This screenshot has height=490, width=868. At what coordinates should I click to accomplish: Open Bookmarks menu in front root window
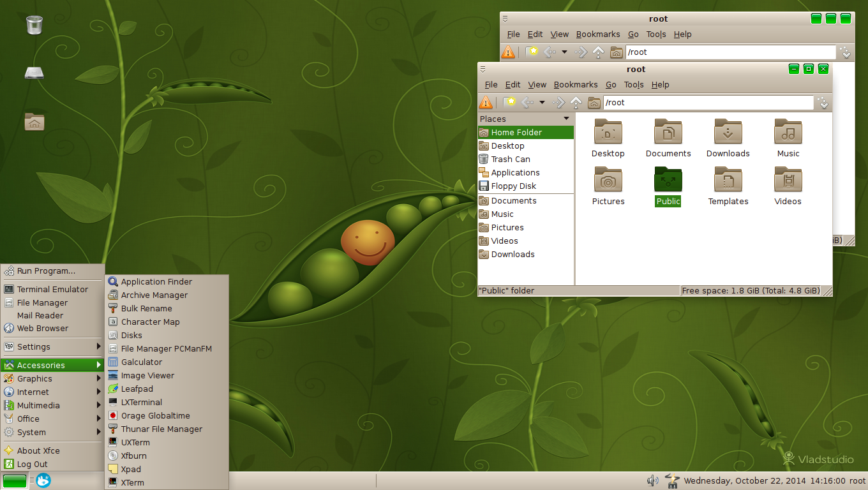pyautogui.click(x=576, y=84)
